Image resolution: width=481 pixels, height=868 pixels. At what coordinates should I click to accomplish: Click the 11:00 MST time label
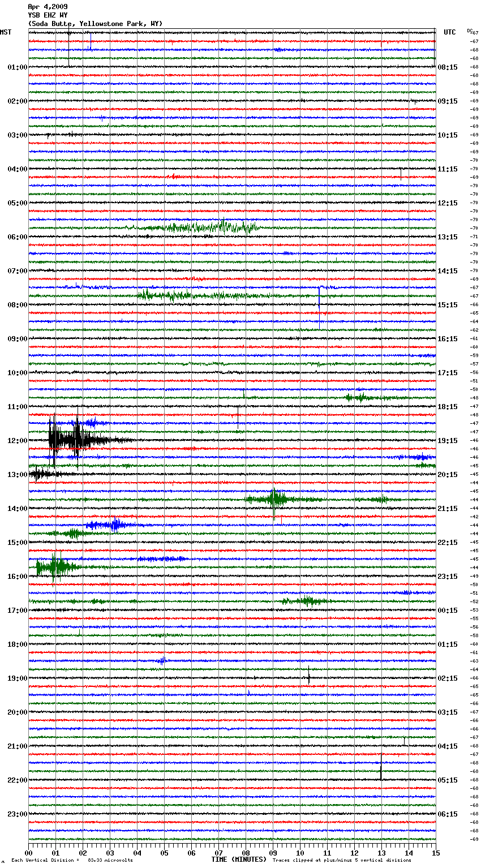click(x=17, y=407)
